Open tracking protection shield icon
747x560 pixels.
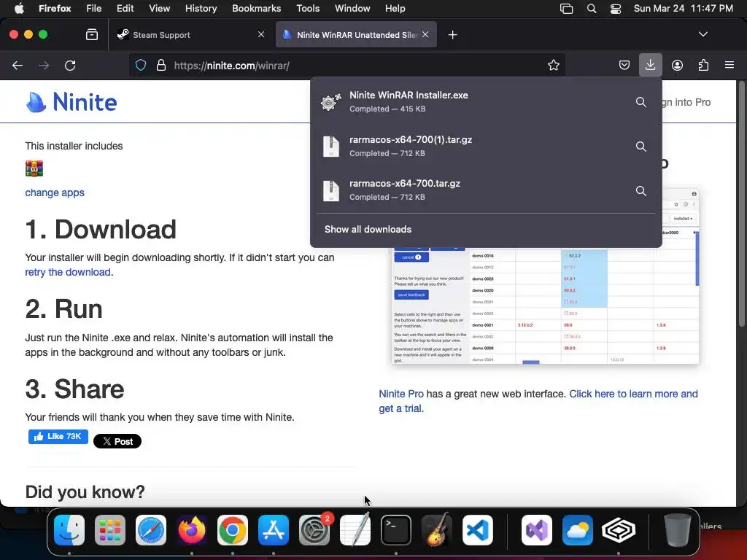[x=141, y=65]
